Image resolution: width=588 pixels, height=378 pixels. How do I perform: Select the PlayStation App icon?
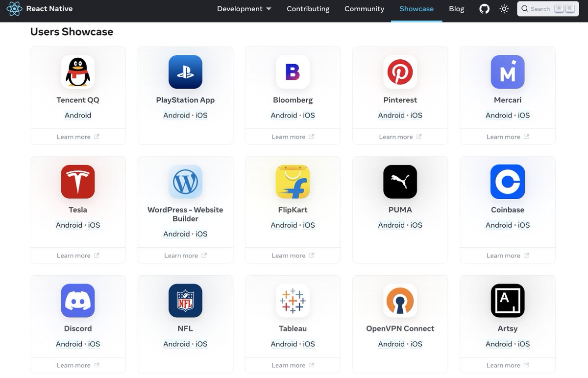tap(185, 72)
